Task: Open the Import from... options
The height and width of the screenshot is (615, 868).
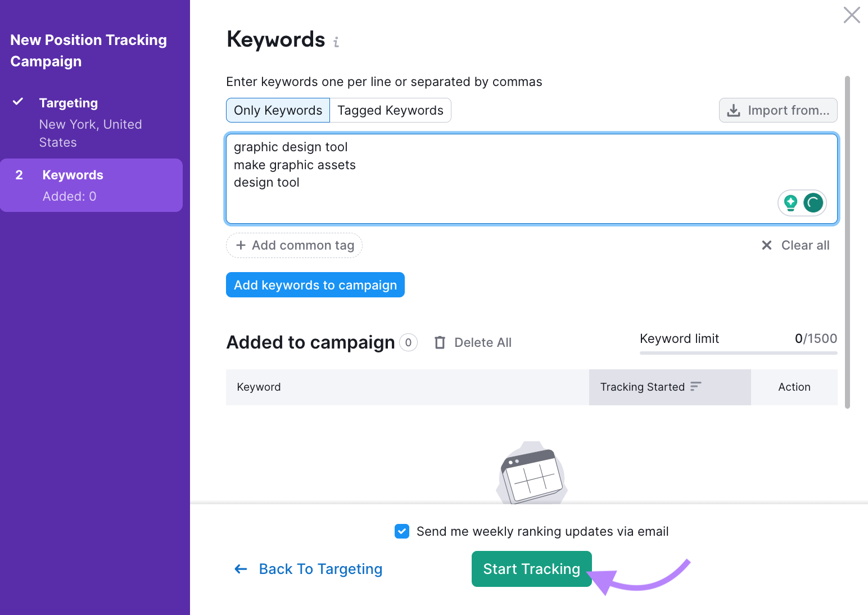Action: (777, 110)
